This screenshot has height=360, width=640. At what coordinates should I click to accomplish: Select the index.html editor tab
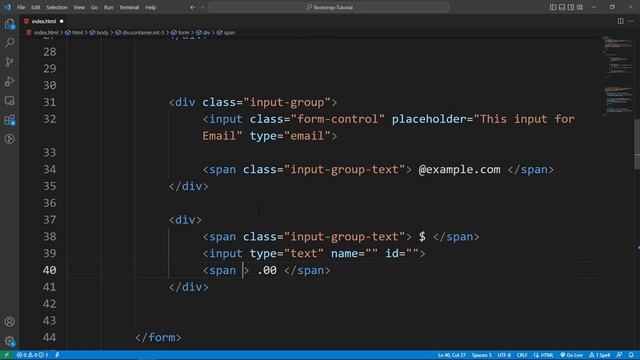point(44,21)
